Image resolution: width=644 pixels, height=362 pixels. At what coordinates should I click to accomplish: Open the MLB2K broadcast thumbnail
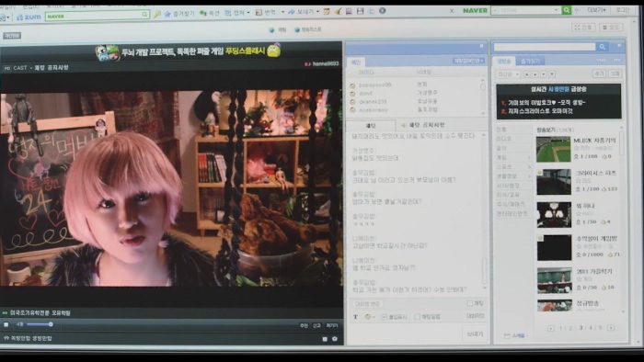click(x=553, y=149)
